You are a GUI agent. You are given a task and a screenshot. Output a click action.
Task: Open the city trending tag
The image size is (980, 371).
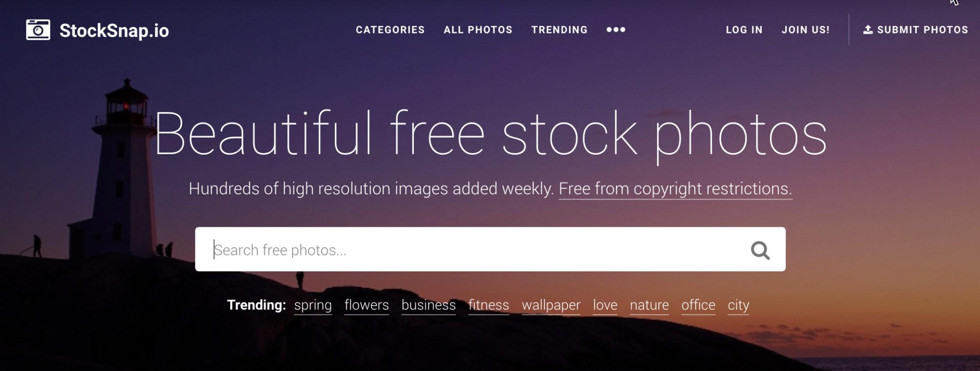pos(738,305)
